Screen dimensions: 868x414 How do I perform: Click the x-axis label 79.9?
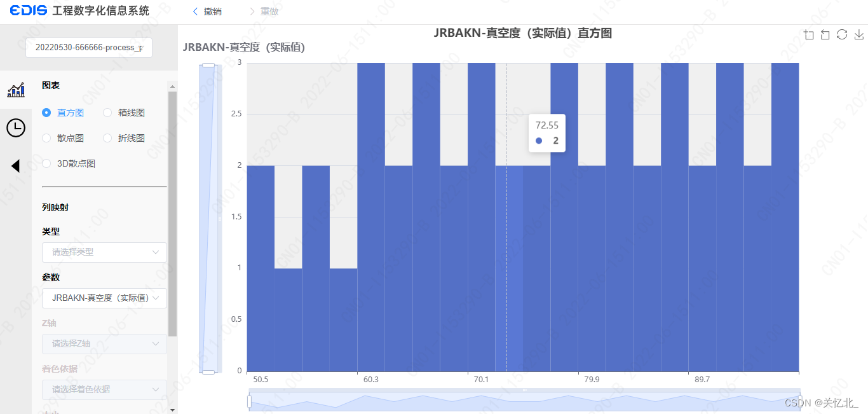click(x=592, y=380)
